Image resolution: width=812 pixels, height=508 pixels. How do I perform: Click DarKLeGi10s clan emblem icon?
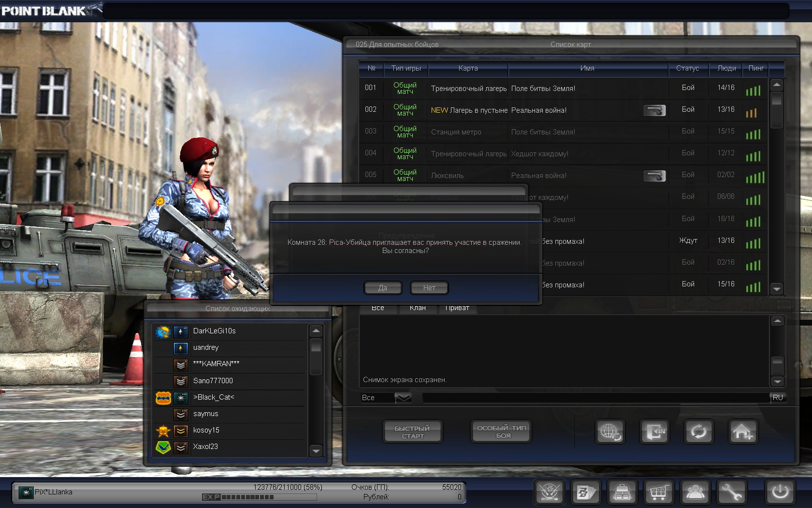[x=163, y=332]
